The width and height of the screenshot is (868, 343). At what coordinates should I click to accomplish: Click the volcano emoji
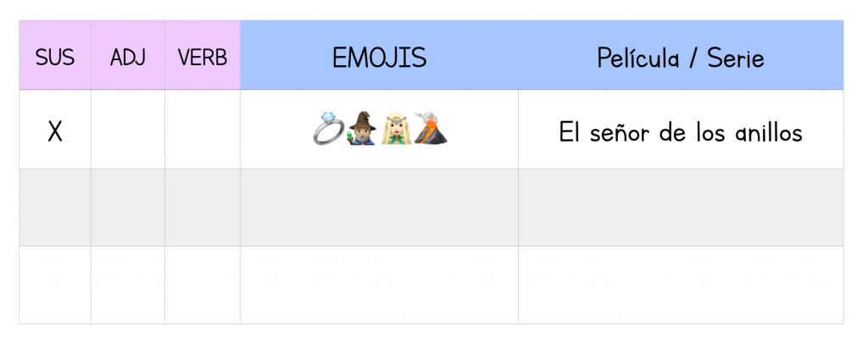(x=431, y=129)
